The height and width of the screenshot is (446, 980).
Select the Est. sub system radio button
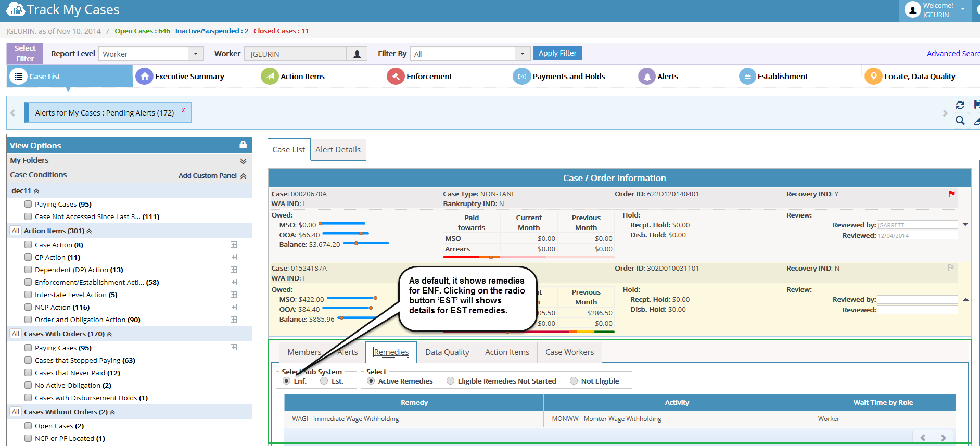pos(324,381)
